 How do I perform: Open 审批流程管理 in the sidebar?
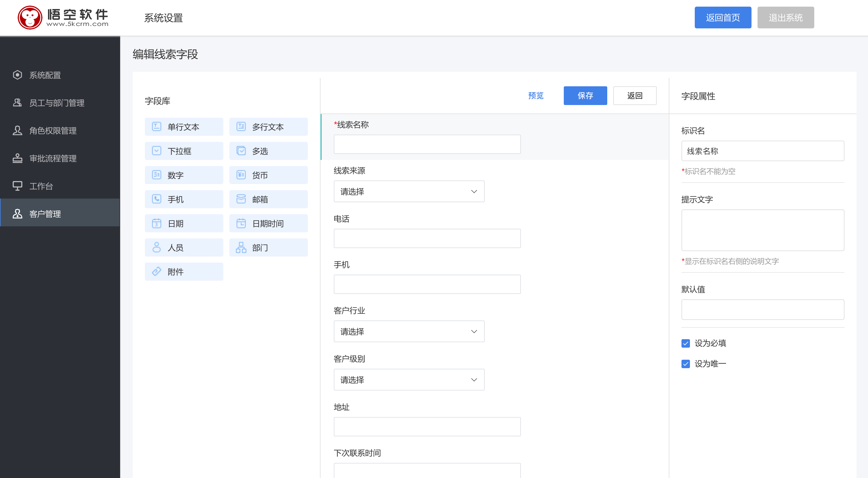click(53, 158)
